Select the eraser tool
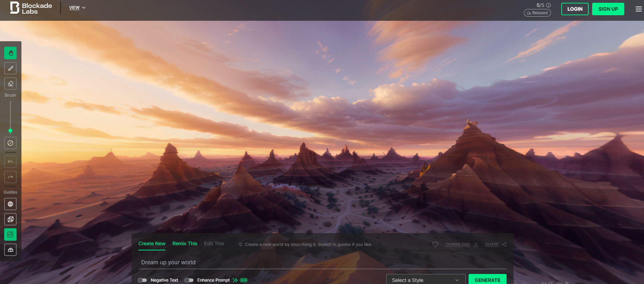Viewport: 644px width, 284px height. click(x=10, y=83)
